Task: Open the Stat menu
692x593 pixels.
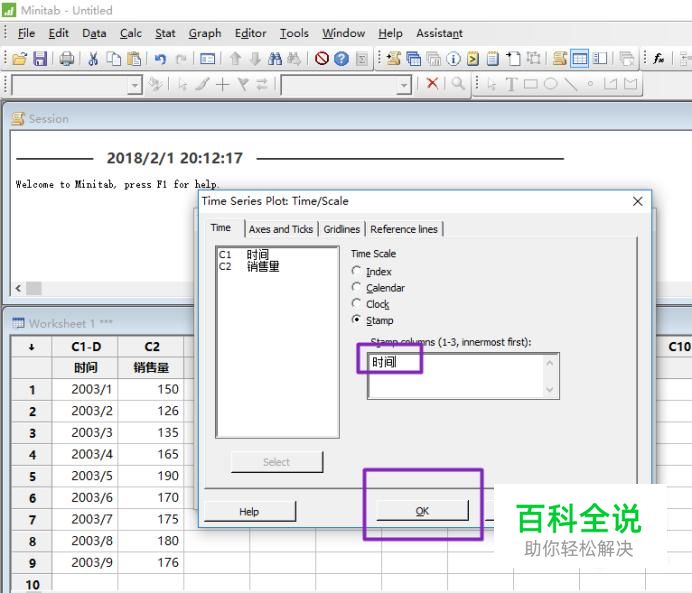Action: click(x=165, y=34)
